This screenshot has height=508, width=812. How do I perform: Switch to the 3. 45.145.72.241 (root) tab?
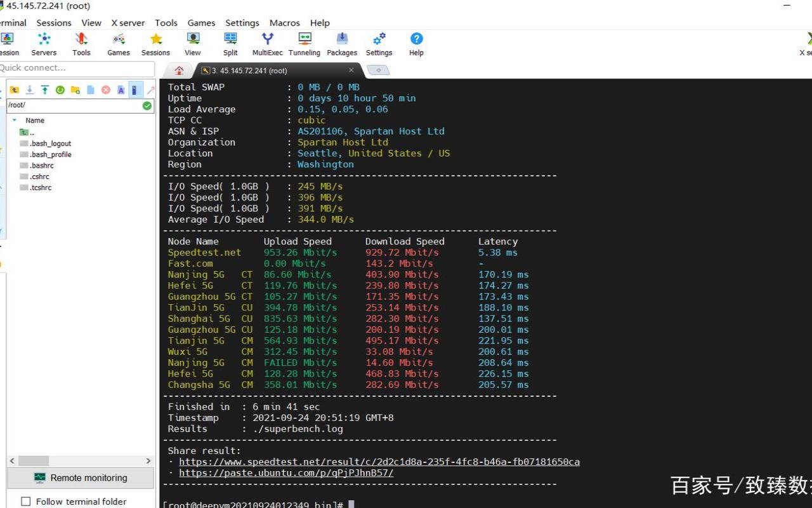tap(249, 70)
